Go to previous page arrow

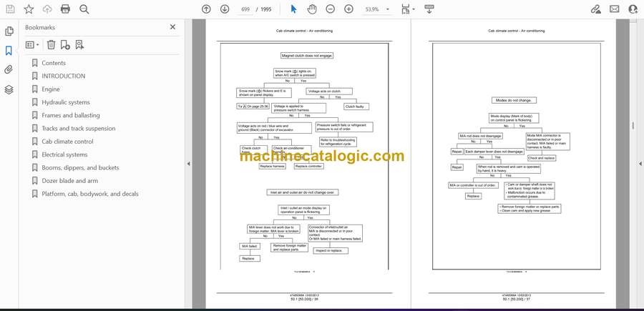206,9
